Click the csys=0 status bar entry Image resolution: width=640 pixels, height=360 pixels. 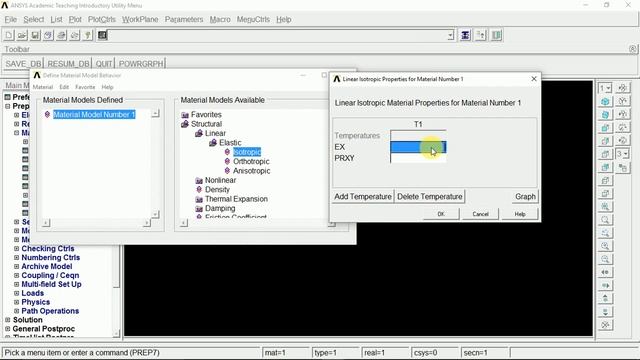click(435, 353)
